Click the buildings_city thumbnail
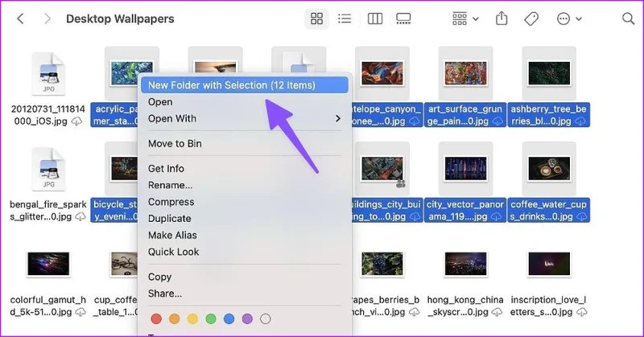 coord(382,168)
